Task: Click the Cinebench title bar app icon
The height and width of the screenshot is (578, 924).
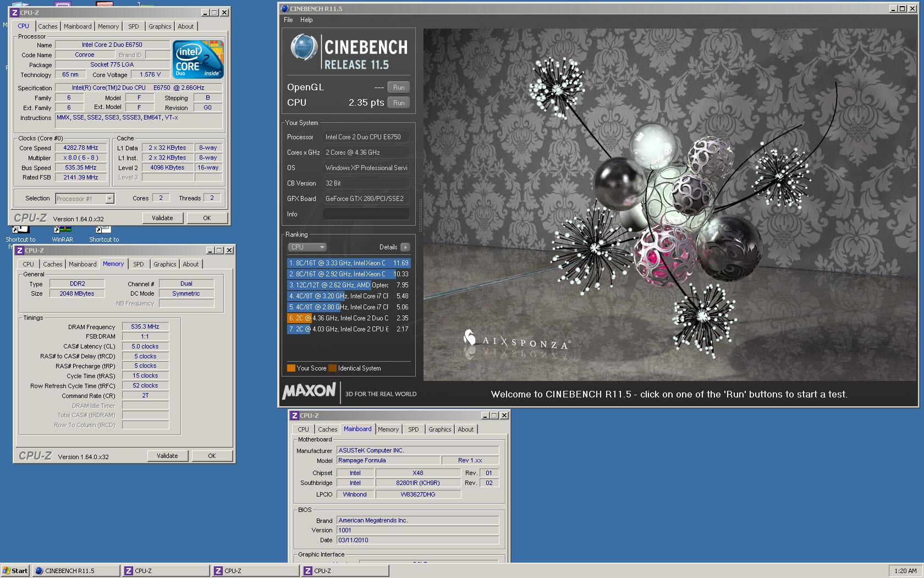Action: 284,8
